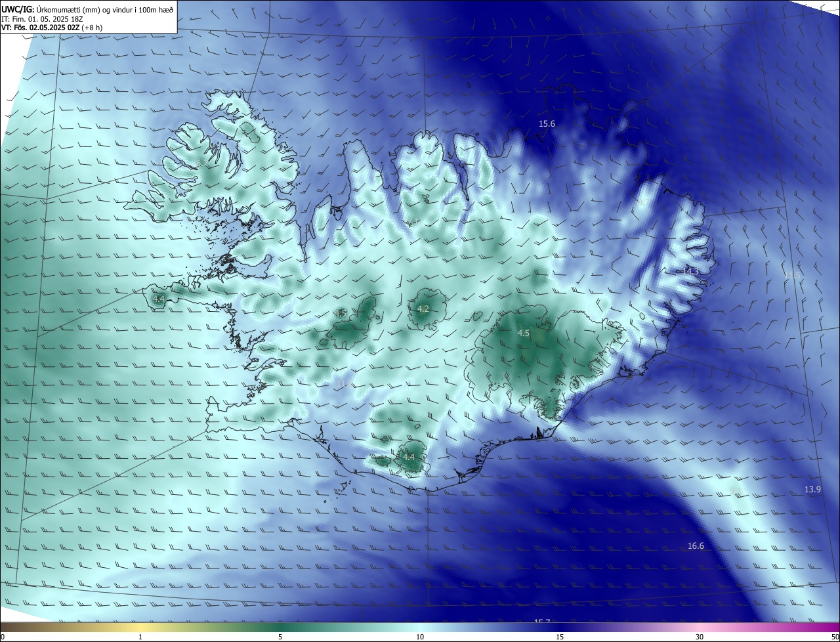
Task: Click the '15' tick label on the colour scale
Action: pos(560,637)
